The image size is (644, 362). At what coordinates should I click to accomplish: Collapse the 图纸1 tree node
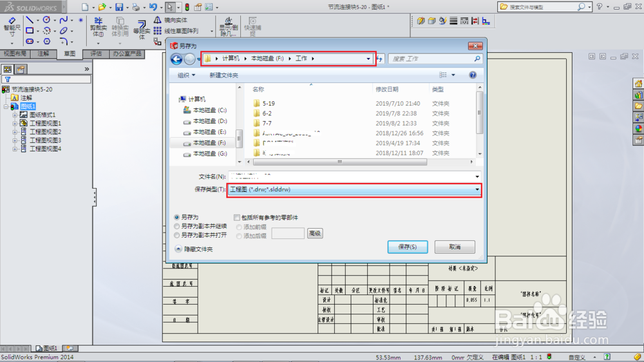tap(6, 106)
